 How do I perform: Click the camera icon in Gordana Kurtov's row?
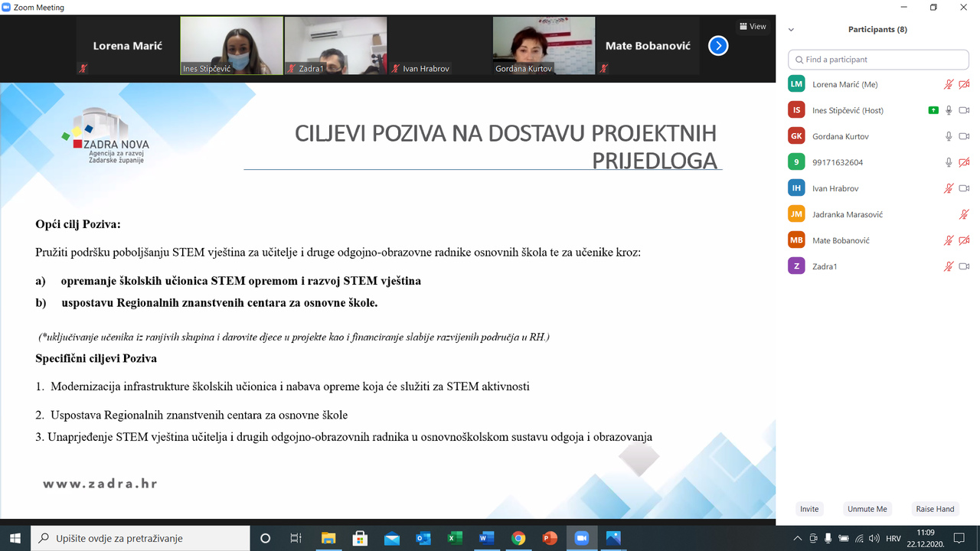tap(964, 136)
